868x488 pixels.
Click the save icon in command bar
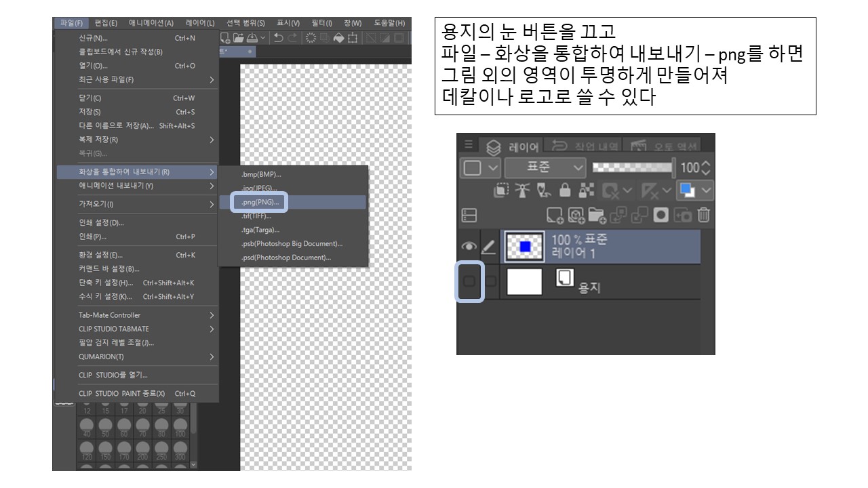coord(252,38)
